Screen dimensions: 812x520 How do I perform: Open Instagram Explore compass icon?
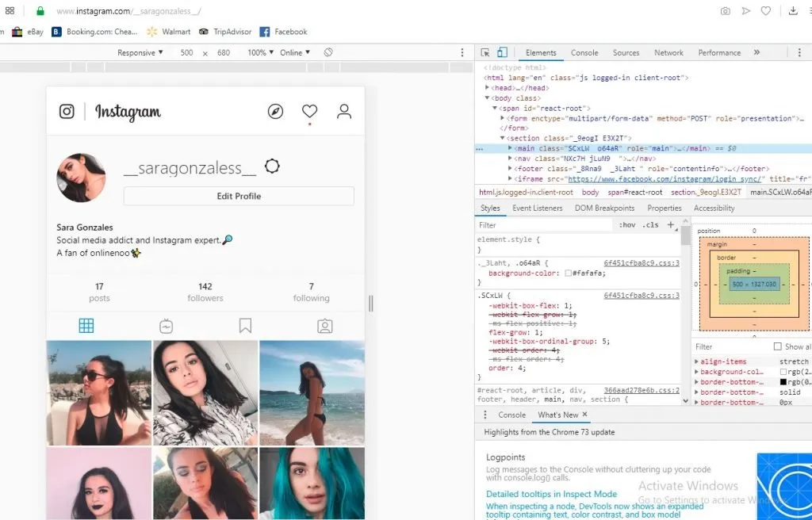pyautogui.click(x=275, y=111)
